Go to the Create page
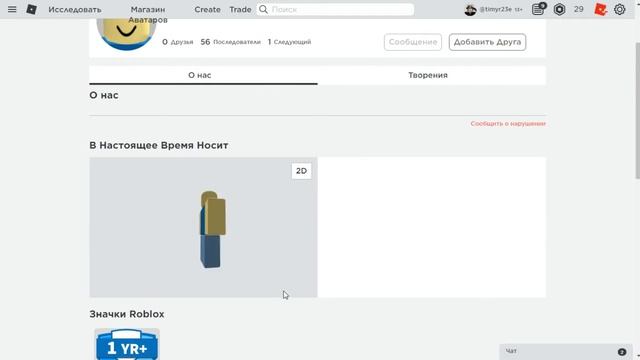 pos(207,9)
